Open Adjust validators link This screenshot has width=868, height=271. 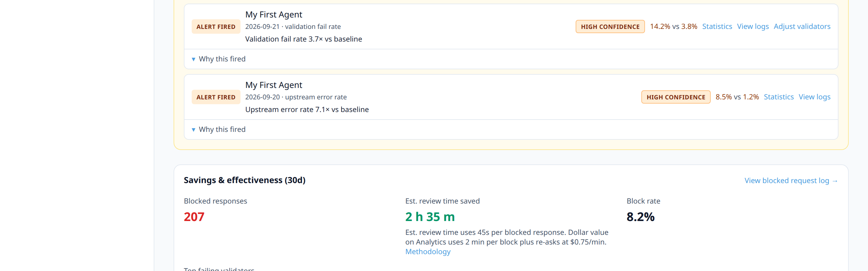[802, 26]
